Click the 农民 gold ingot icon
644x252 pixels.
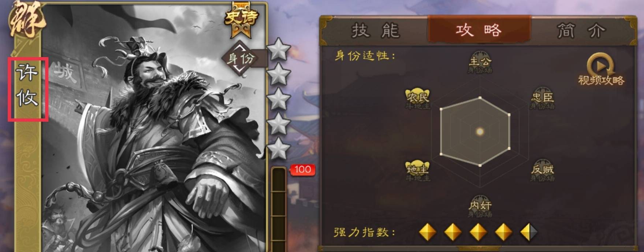[x=417, y=98]
